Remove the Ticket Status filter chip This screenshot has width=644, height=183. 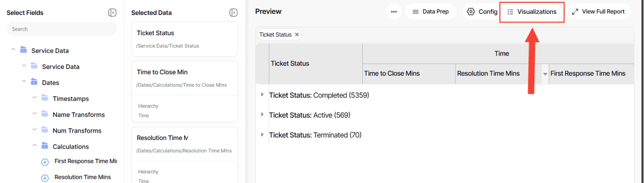[x=297, y=35]
